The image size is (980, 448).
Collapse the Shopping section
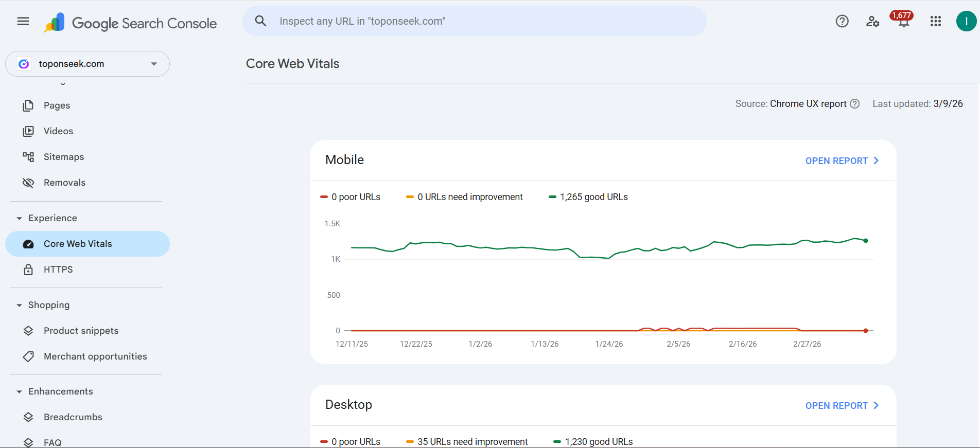pos(20,306)
